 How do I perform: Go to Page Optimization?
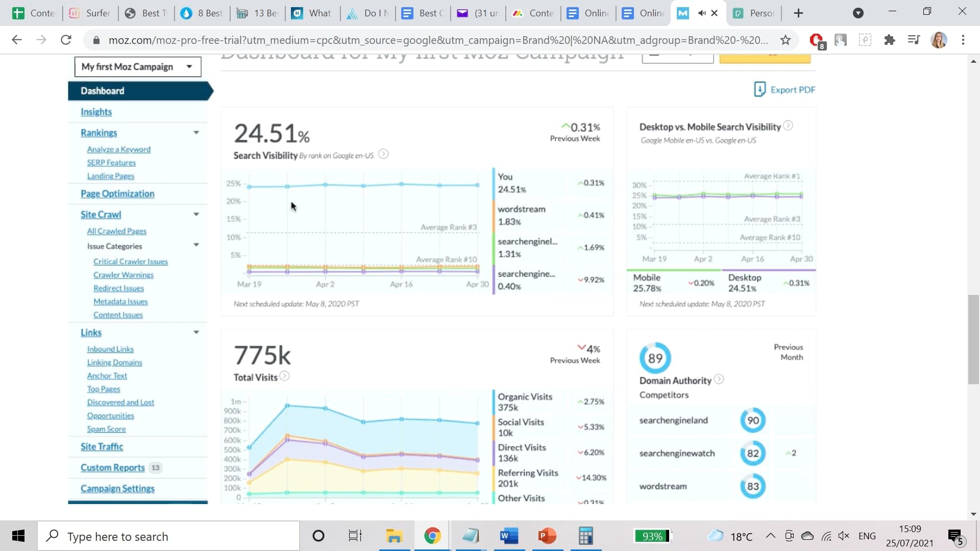[117, 194]
